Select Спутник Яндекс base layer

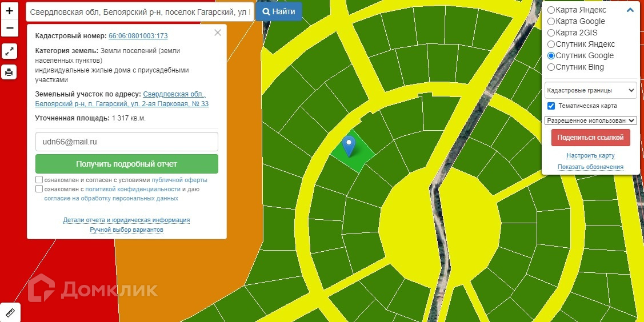coord(551,45)
